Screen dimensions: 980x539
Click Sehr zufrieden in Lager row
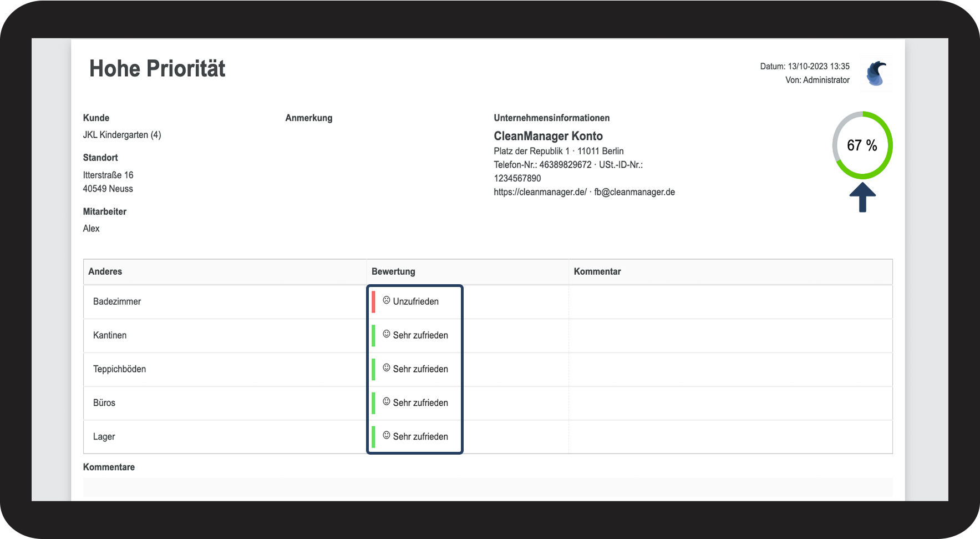pyautogui.click(x=420, y=437)
